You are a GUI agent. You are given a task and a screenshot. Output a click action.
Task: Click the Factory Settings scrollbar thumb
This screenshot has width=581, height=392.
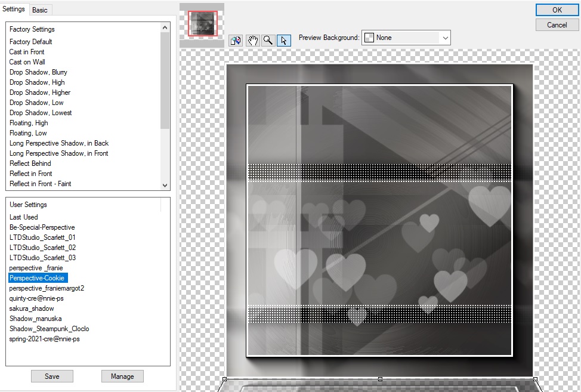tap(165, 81)
